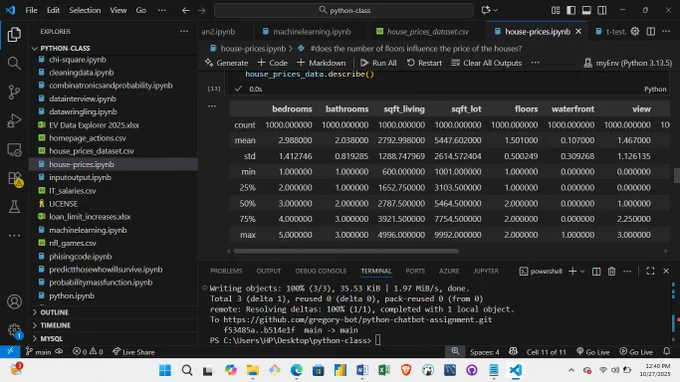Add a new Markdown cell

pyautogui.click(x=321, y=63)
